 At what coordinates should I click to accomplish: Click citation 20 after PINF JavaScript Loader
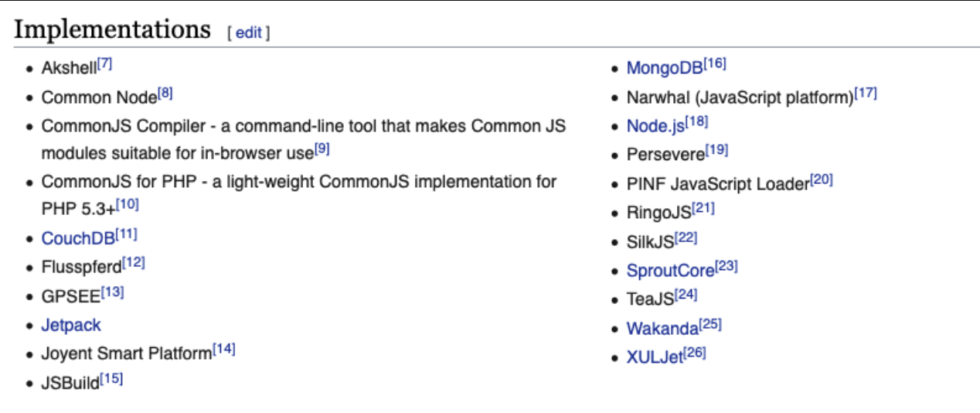(x=822, y=180)
